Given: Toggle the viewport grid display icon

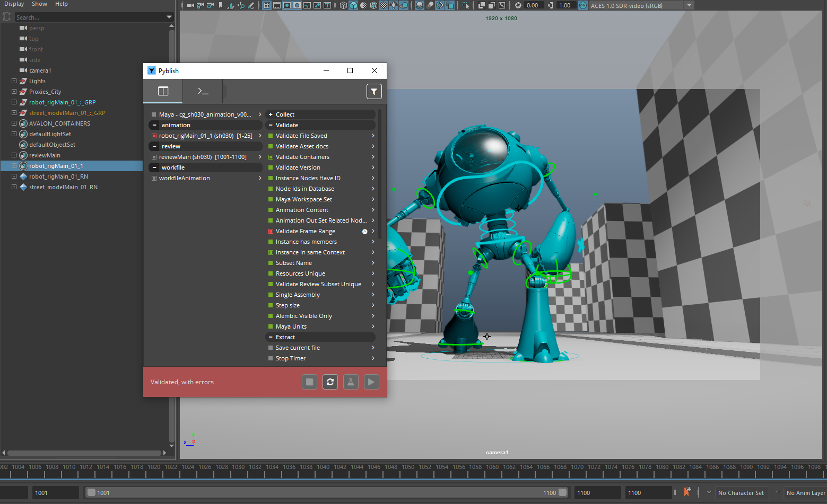Looking at the screenshot, I should click(266, 5).
